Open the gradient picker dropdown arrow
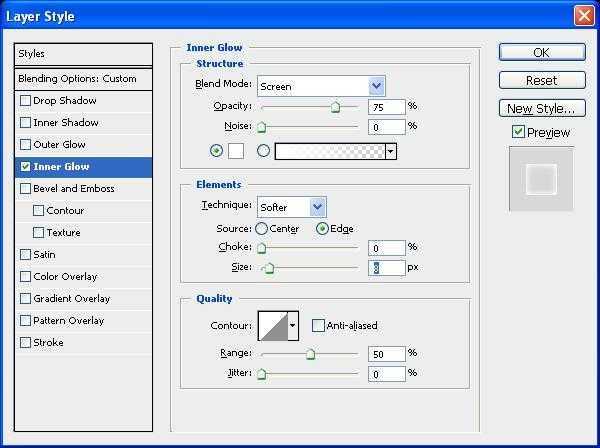The image size is (600, 448). click(x=391, y=151)
